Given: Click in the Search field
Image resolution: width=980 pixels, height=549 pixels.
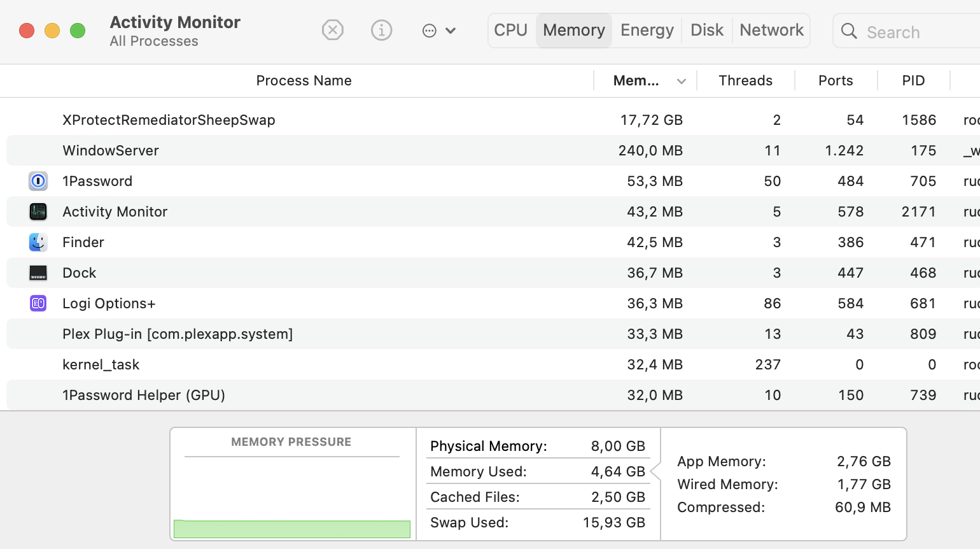Looking at the screenshot, I should click(916, 32).
